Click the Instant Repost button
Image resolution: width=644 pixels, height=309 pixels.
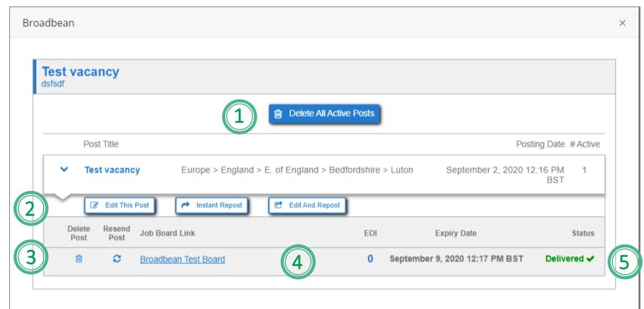click(212, 205)
